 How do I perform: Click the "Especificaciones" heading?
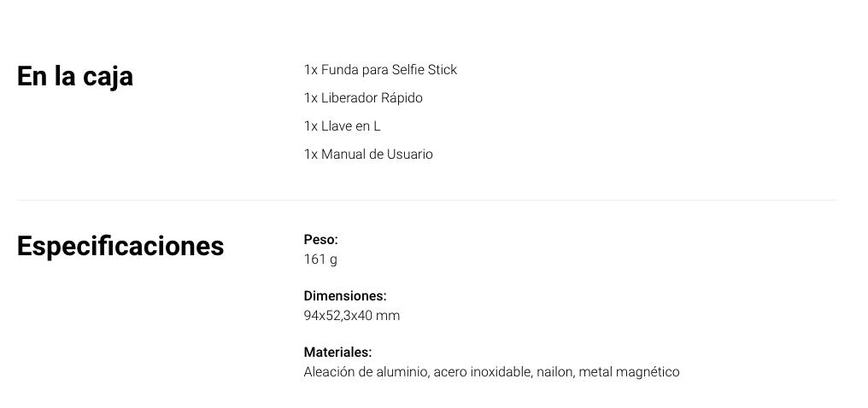pos(120,246)
